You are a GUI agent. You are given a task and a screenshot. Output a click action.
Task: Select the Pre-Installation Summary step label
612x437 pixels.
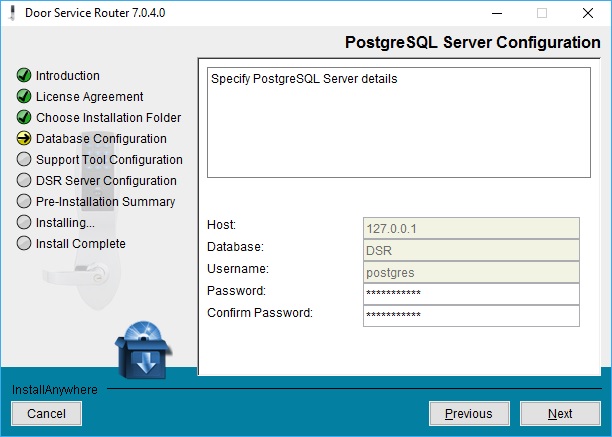[105, 202]
